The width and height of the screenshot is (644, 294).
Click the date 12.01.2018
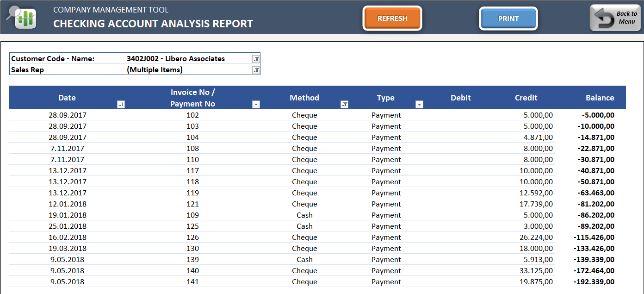tap(68, 204)
